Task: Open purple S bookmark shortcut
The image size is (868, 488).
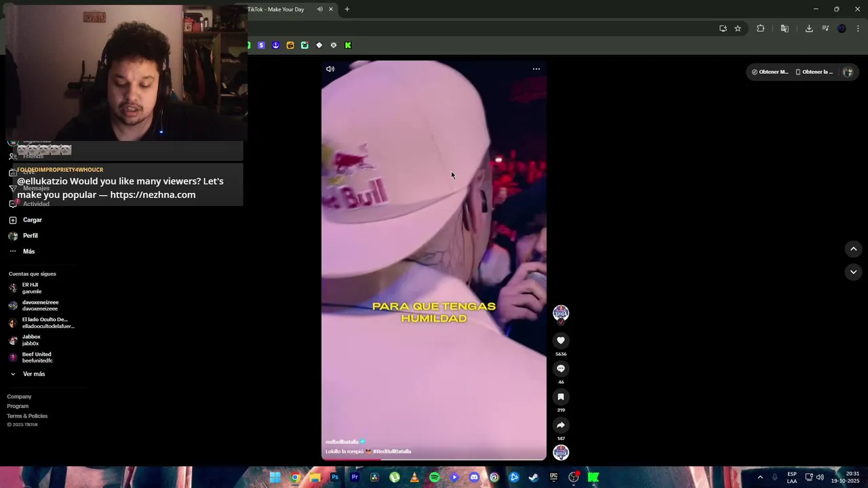Action: tap(261, 45)
